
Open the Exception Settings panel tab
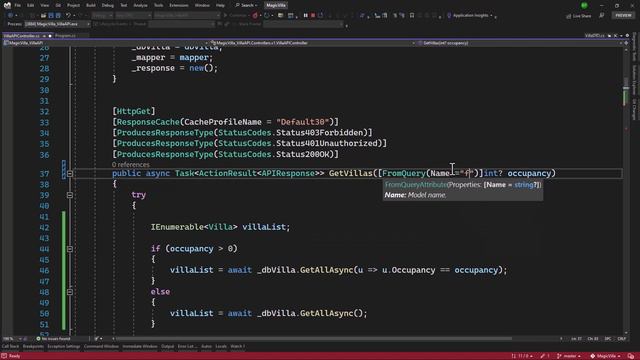(x=64, y=347)
